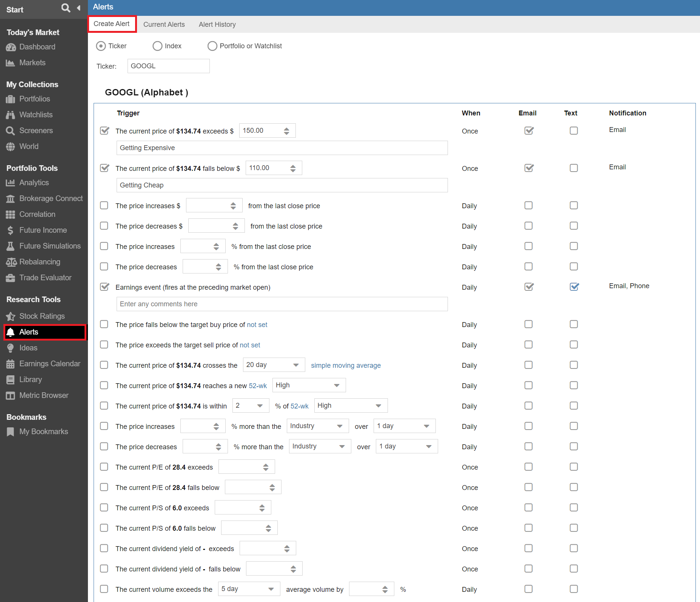700x602 pixels.
Task: Open Earnings Calendar via the calendar icon
Action: pyautogui.click(x=11, y=364)
